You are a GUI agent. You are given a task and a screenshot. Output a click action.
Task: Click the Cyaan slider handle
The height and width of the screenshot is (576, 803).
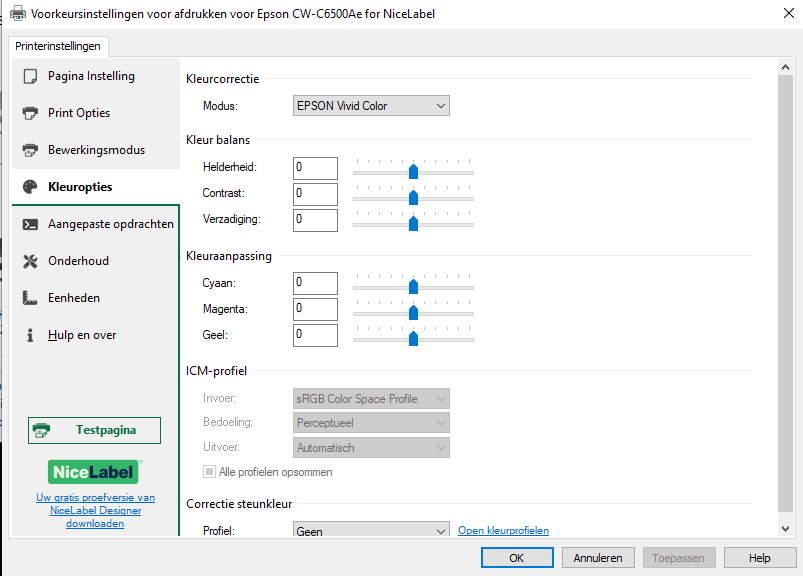pos(413,286)
